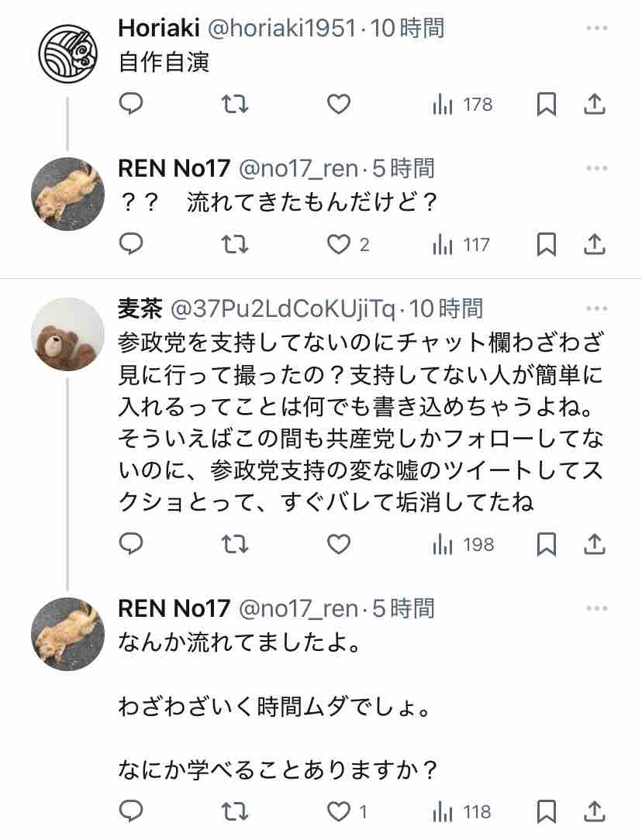The height and width of the screenshot is (840, 642).
Task: Open @37Pu2LdCoKUjiTq profile link
Action: click(282, 308)
